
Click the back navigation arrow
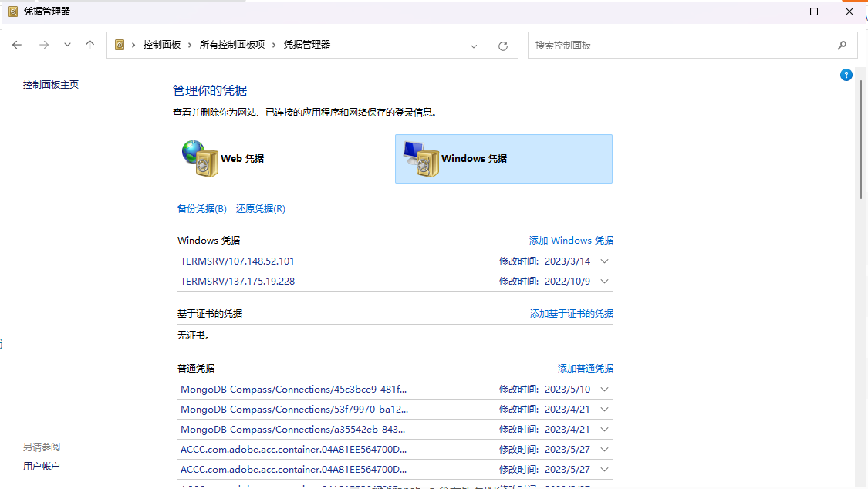coord(17,45)
